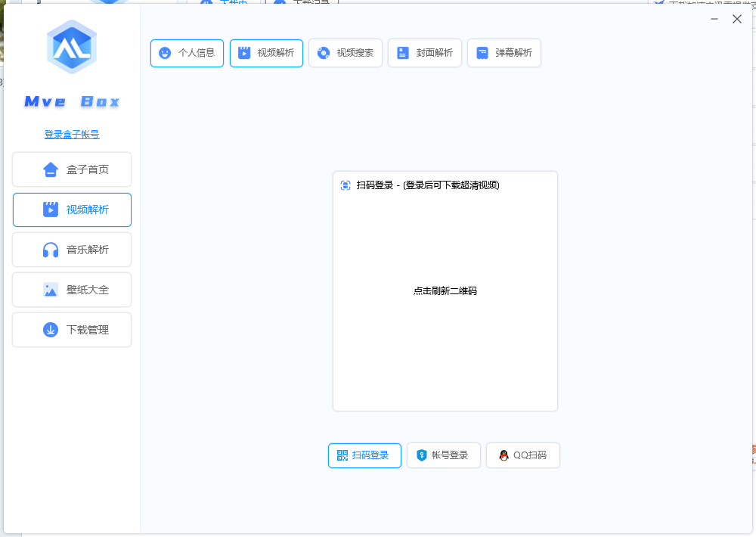Image resolution: width=756 pixels, height=537 pixels.
Task: Click the 弹幕解析 danmaku icon
Action: tap(481, 53)
